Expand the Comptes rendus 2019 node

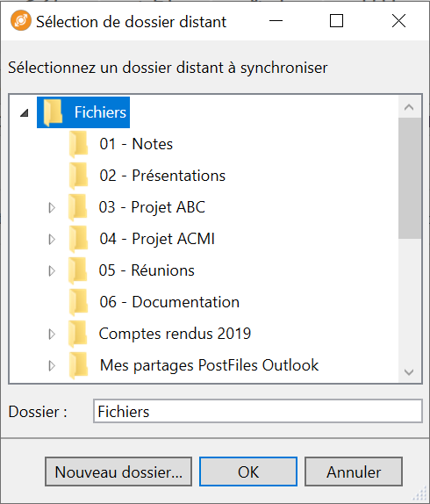[x=52, y=334]
